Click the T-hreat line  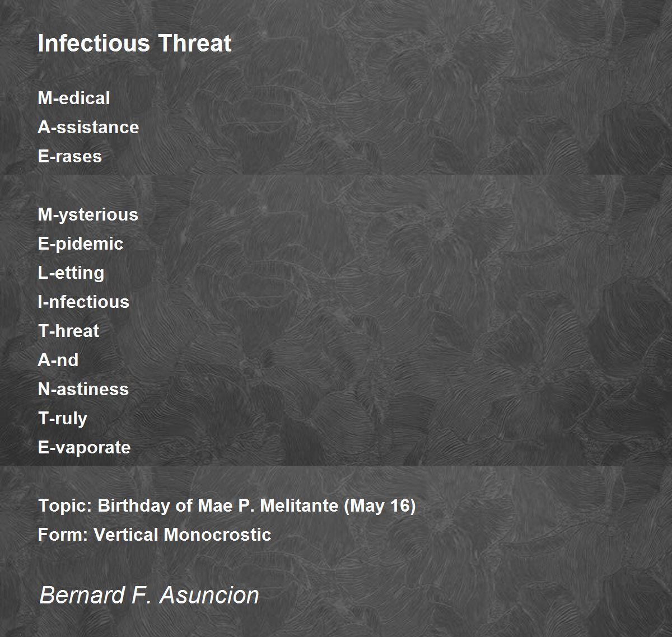[68, 331]
